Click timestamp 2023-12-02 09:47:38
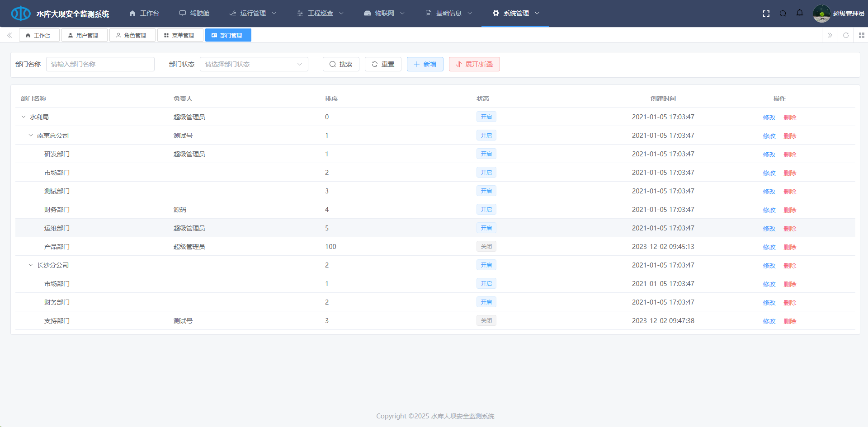 [663, 321]
